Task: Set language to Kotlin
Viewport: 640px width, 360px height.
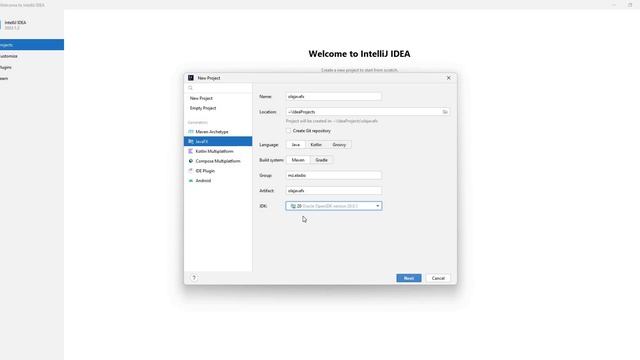Action: [x=316, y=145]
